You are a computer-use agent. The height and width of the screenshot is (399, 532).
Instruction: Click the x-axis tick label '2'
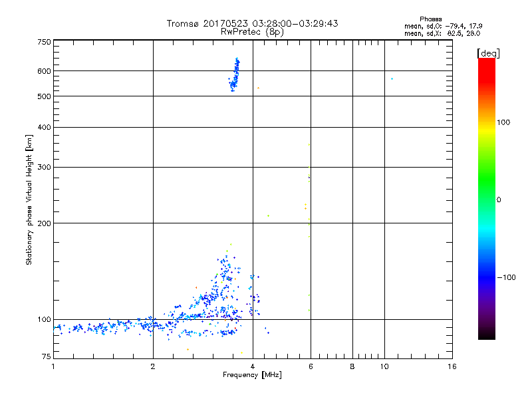tap(153, 366)
